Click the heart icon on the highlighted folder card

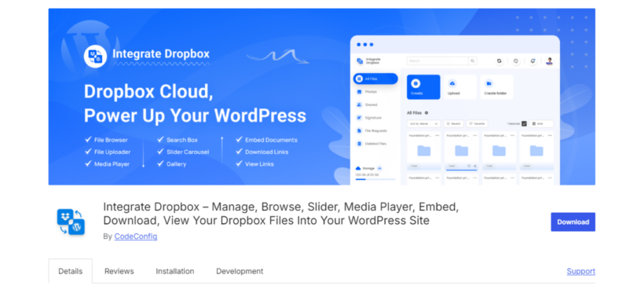click(x=469, y=166)
